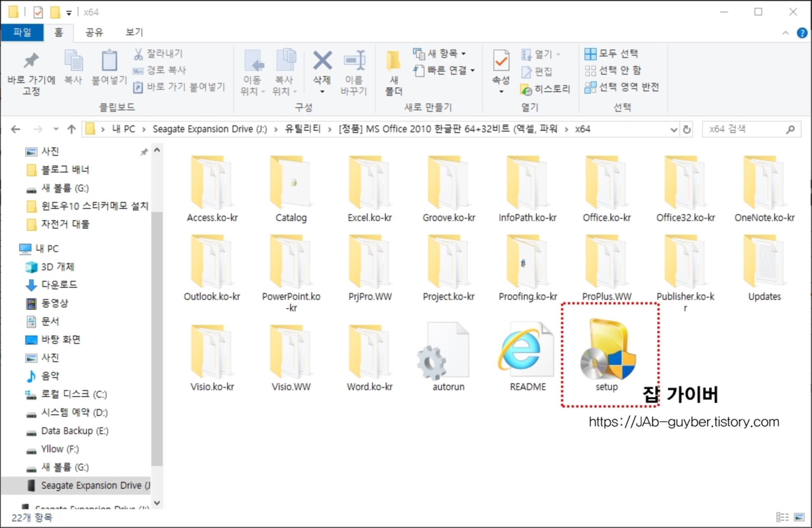Expand the Properties dropdown arrow
Image resolution: width=812 pixels, height=528 pixels.
[x=501, y=92]
